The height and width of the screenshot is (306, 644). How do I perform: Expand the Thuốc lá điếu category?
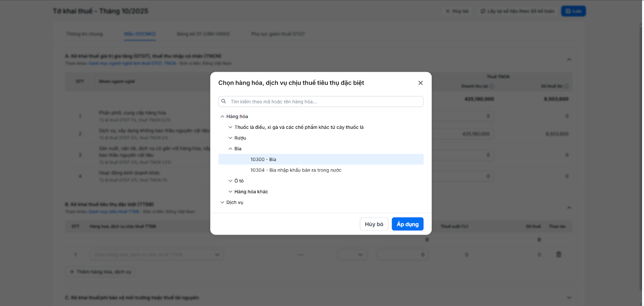coord(230,127)
